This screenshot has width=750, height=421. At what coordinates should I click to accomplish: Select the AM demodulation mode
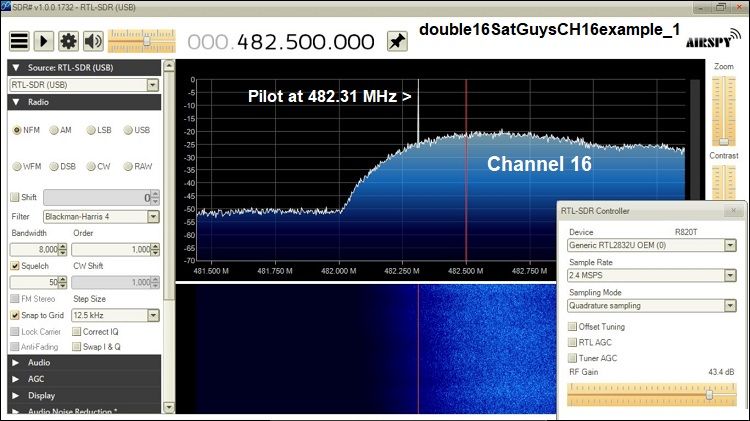[54, 130]
